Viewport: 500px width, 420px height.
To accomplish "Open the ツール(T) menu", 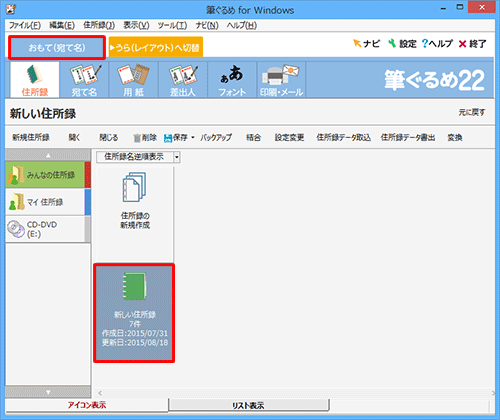I will pyautogui.click(x=172, y=25).
